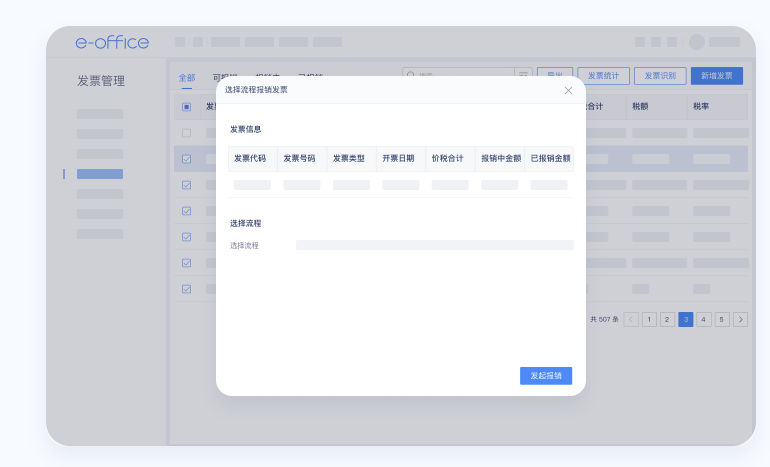Click the search magnifier icon

click(411, 75)
